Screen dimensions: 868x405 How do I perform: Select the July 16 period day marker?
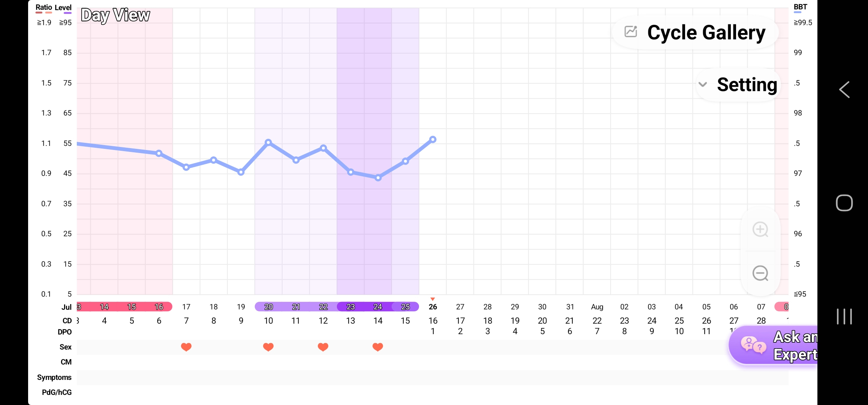pos(159,307)
